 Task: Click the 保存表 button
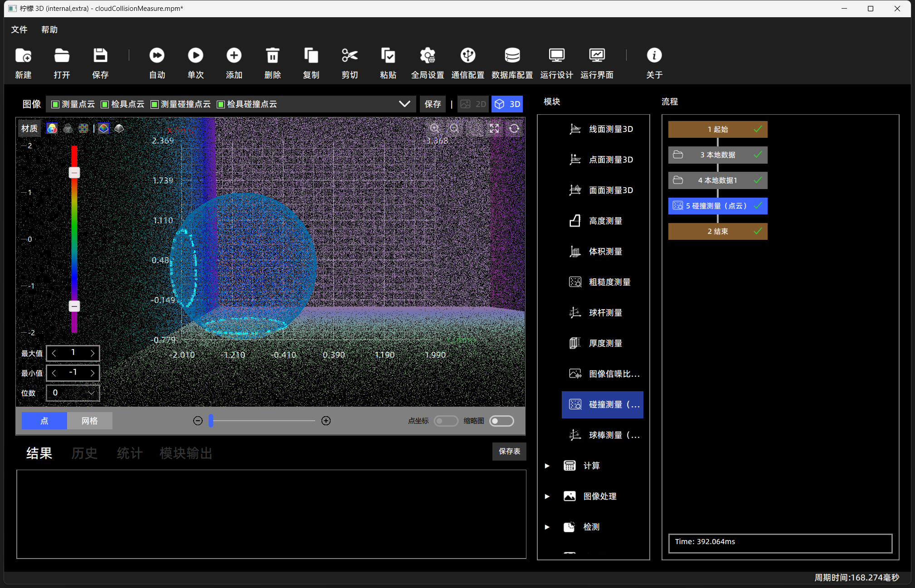509,452
